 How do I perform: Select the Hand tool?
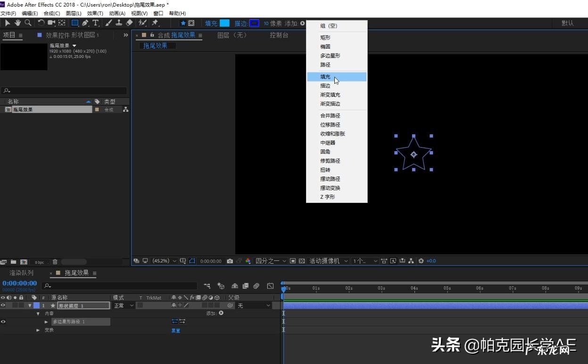[x=17, y=23]
